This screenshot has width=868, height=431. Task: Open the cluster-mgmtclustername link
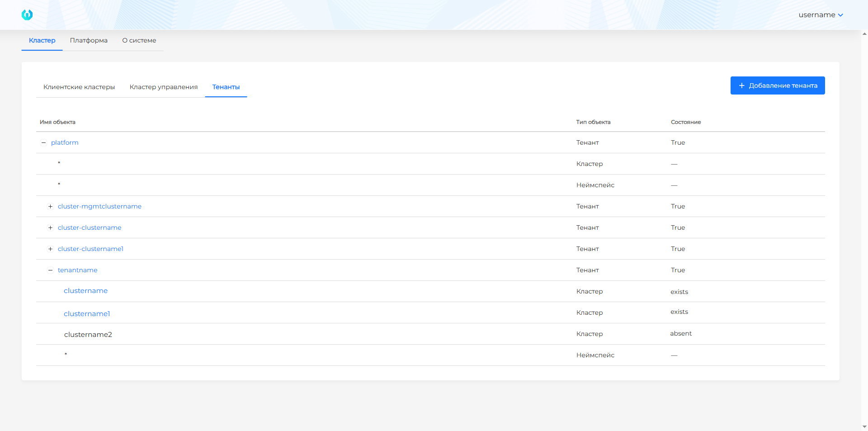click(x=99, y=206)
